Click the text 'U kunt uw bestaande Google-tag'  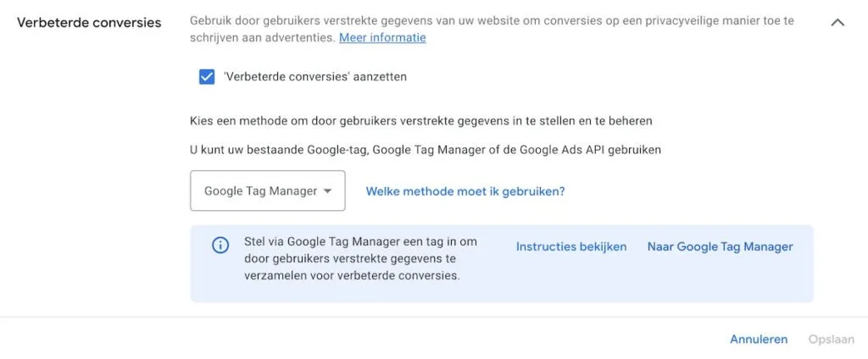[x=278, y=150]
